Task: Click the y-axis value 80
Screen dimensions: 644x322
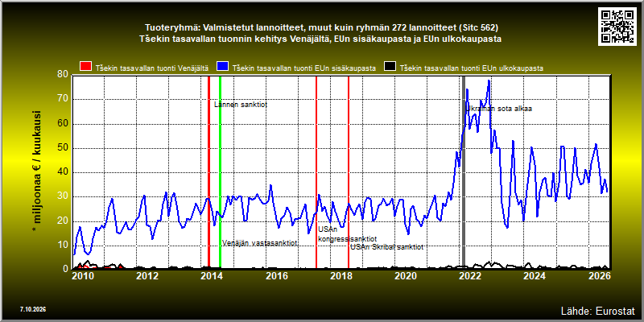Action: [x=63, y=75]
